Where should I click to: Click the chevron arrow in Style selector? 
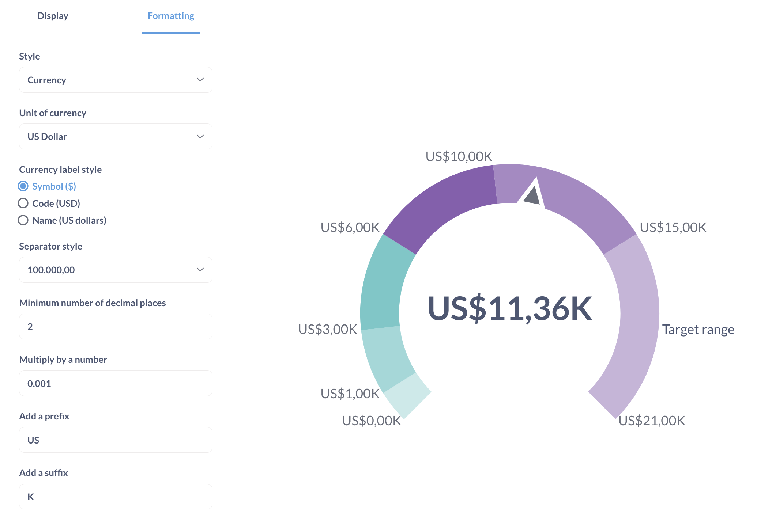tap(200, 80)
